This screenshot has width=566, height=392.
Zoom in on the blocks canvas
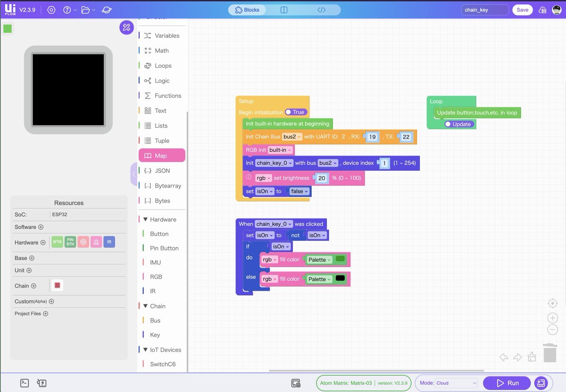coord(552,318)
